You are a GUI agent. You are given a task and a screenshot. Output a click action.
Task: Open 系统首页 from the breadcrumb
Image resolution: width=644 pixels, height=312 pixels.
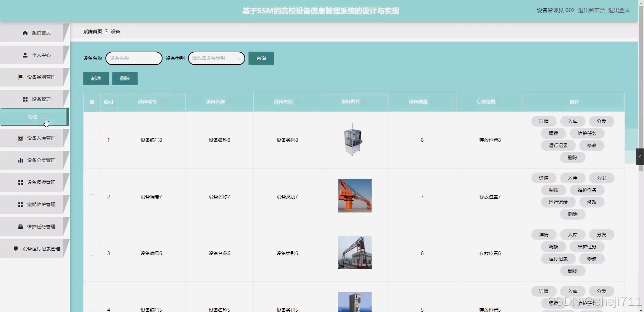tap(93, 31)
